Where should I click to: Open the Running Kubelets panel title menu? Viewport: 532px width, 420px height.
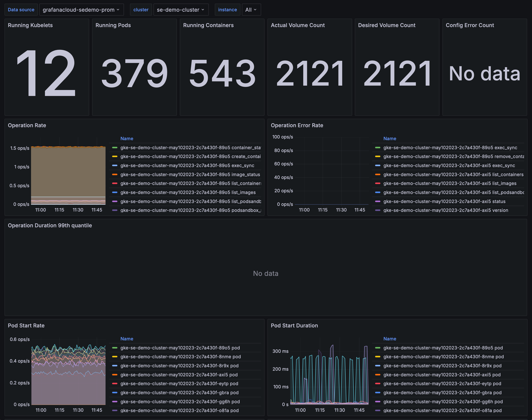(30, 25)
